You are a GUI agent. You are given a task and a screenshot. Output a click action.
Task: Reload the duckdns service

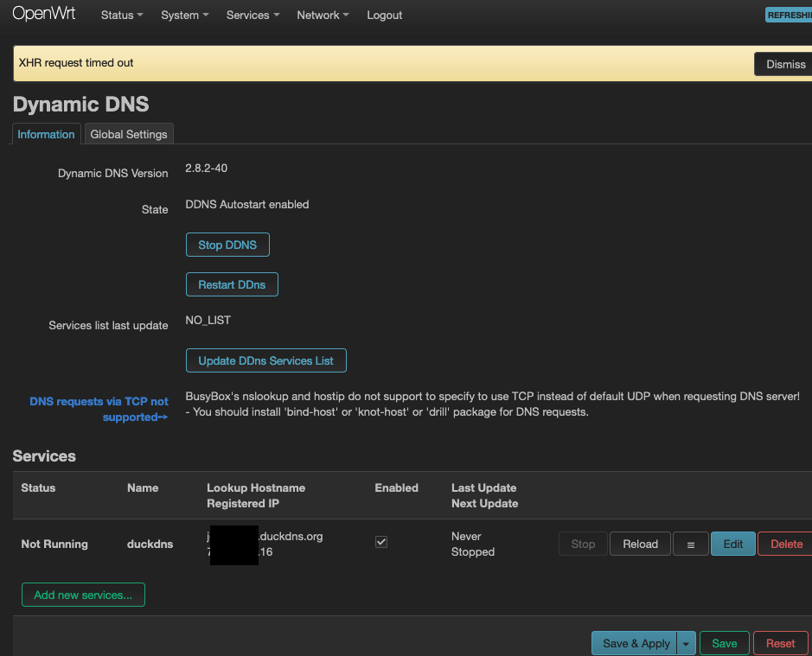click(640, 544)
